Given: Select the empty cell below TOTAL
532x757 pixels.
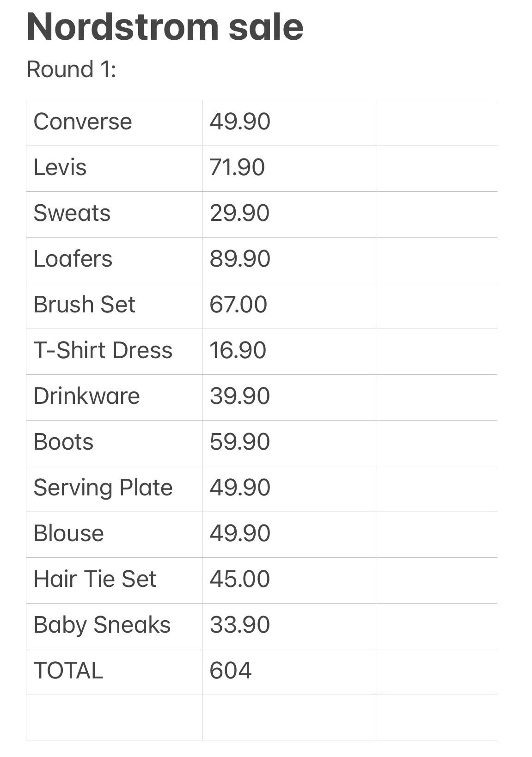Looking at the screenshot, I should pyautogui.click(x=114, y=718).
